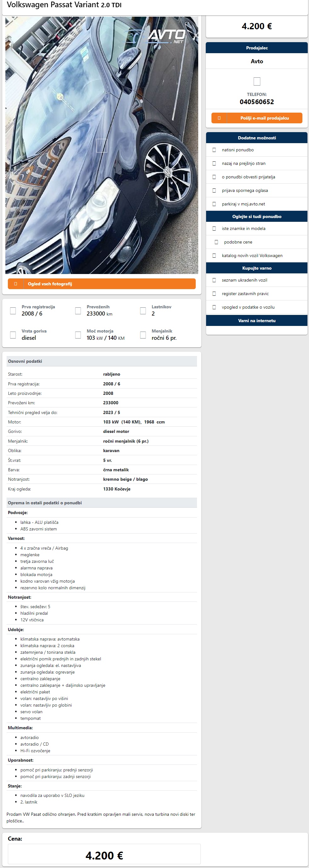Click the zoom icon in the photo center

(102, 146)
